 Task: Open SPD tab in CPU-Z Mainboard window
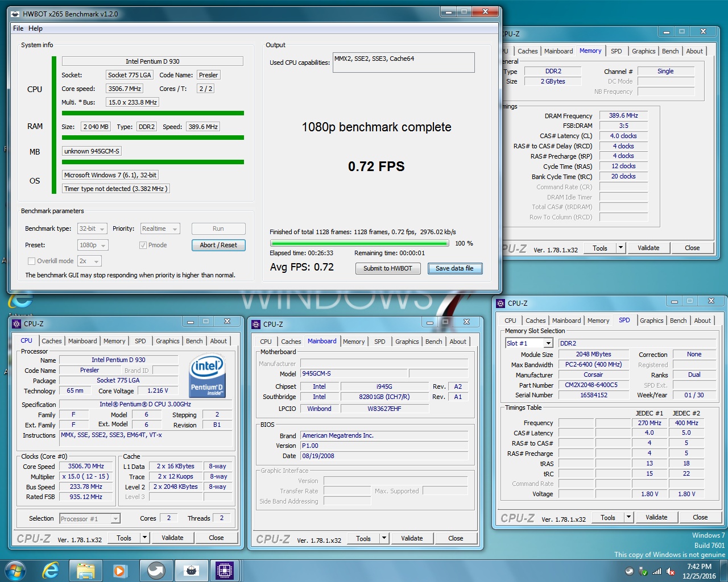tap(380, 342)
